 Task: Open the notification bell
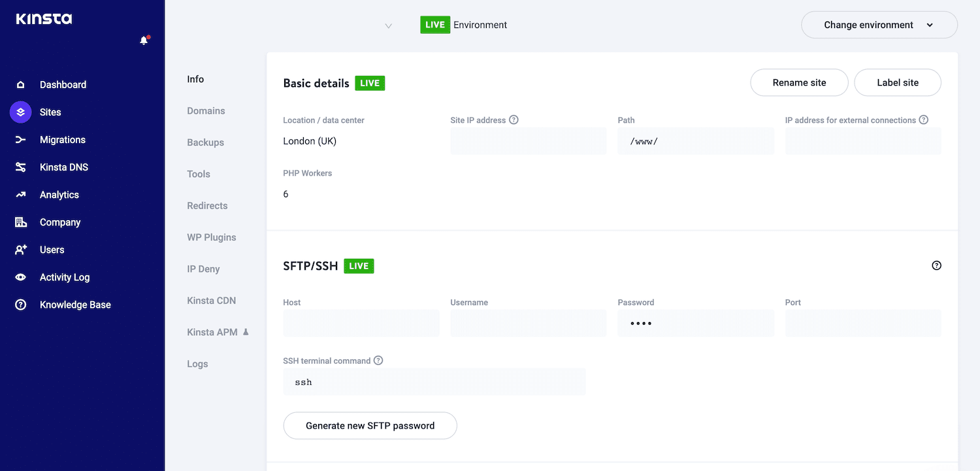click(x=143, y=39)
